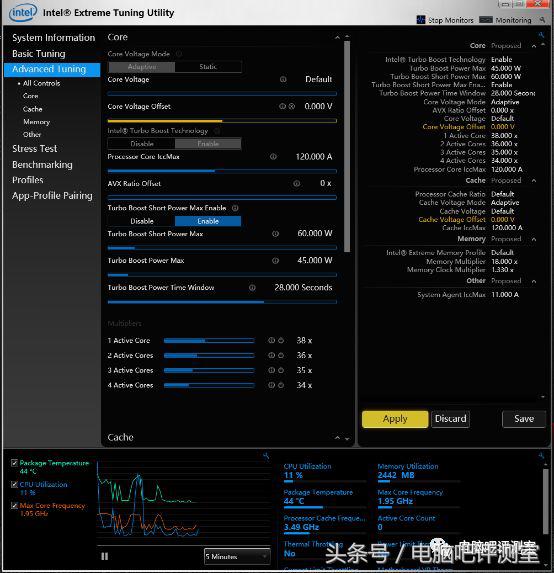The width and height of the screenshot is (554, 573).
Task: Open info icon for Core Voltage Offset
Action: pos(282,106)
